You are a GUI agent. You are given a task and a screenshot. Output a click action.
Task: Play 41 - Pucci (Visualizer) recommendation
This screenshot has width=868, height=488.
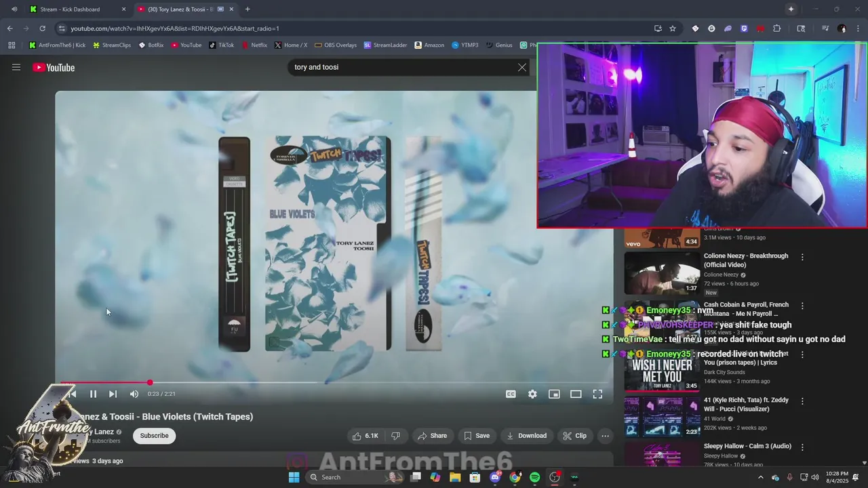click(x=662, y=417)
